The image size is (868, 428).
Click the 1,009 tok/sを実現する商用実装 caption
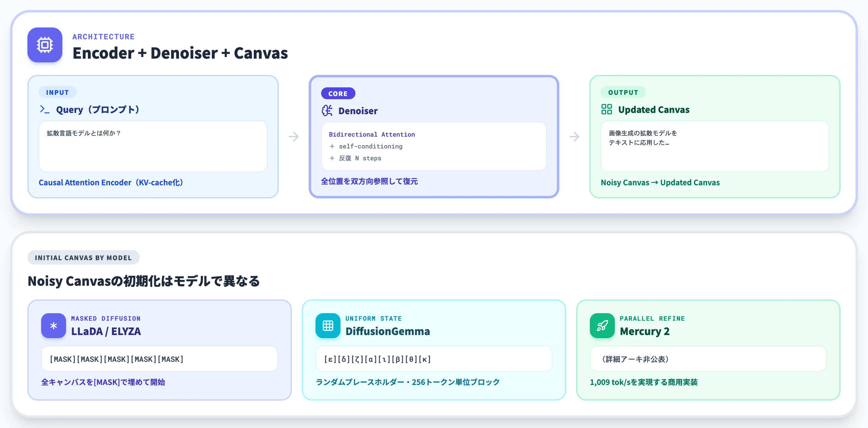click(644, 382)
